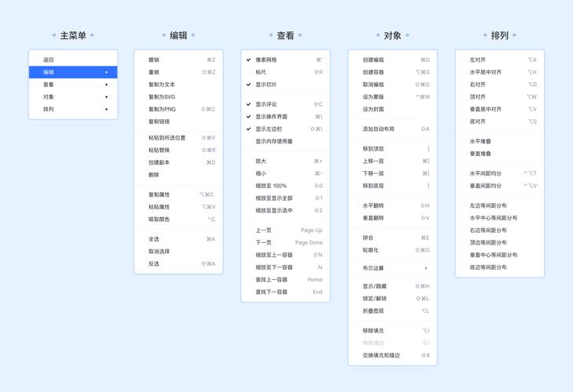
Task: Select 左对齐 in the arrange menu
Action: (478, 60)
